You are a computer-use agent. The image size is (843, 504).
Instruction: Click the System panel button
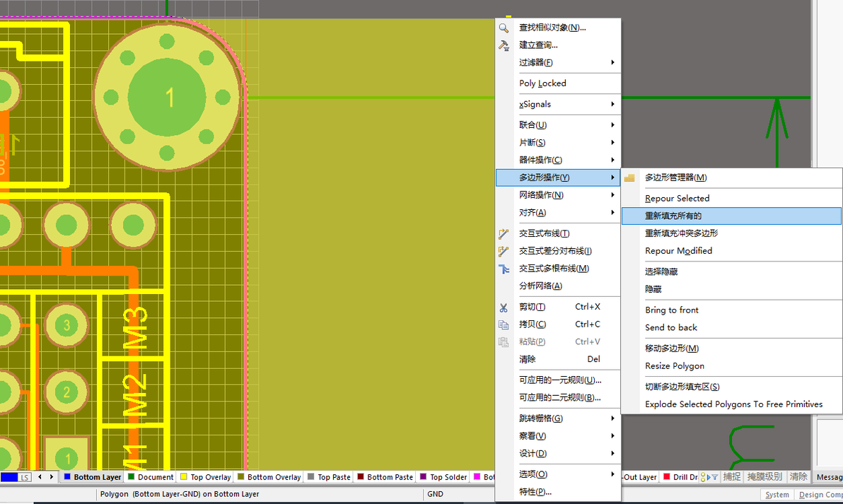coord(777,495)
